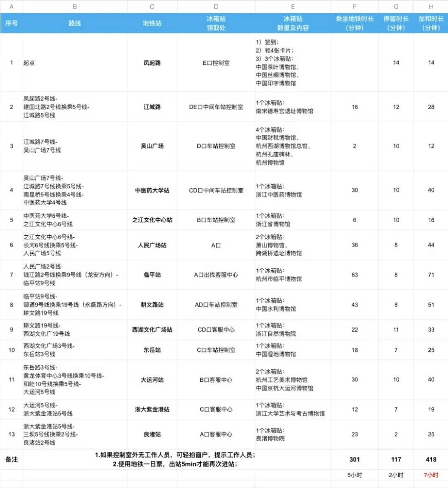This screenshot has height=488, width=448.
Task: Select the 大运河站 station cell
Action: coord(152,380)
